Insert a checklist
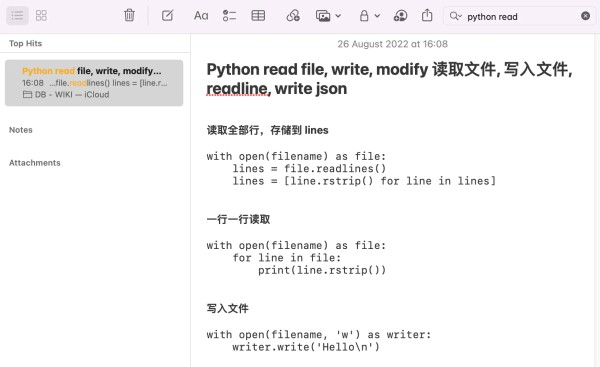Screen dimensions: 600x367 [229, 16]
